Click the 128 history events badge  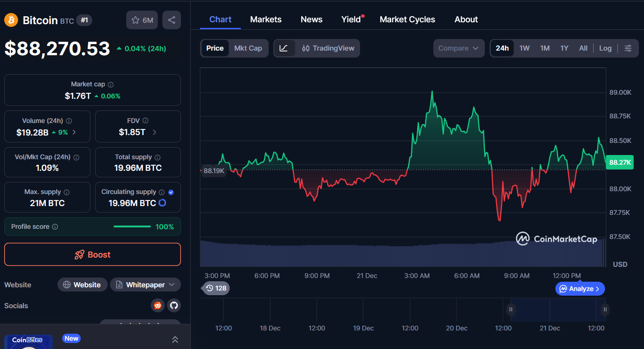click(216, 288)
